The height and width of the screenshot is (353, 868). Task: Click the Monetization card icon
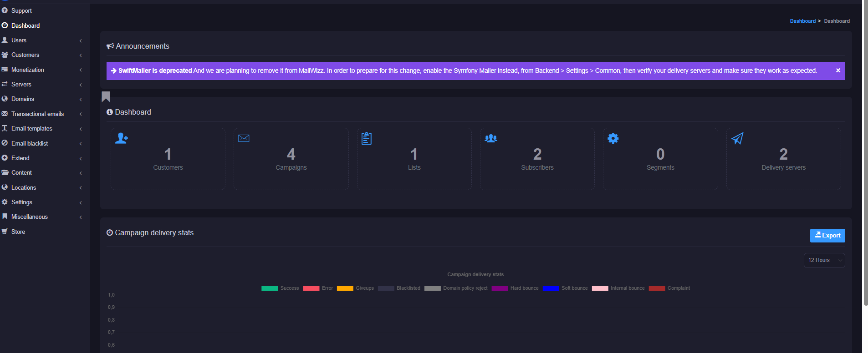(x=5, y=70)
